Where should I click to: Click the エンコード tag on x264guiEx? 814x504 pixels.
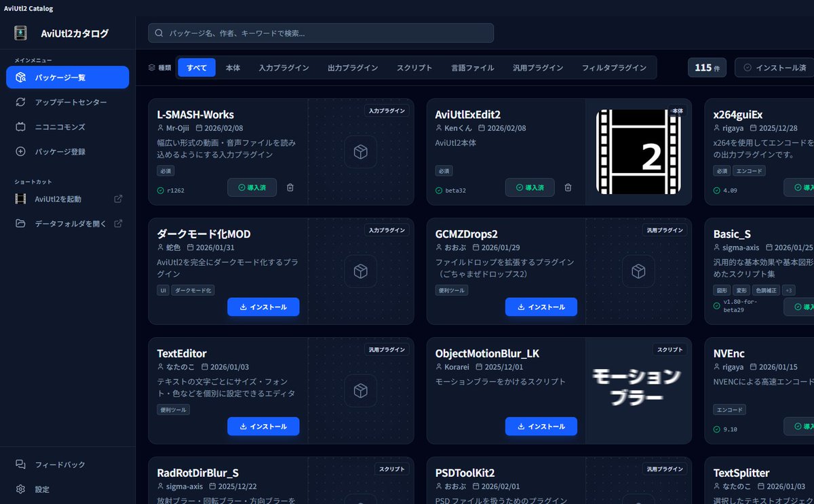(x=749, y=171)
